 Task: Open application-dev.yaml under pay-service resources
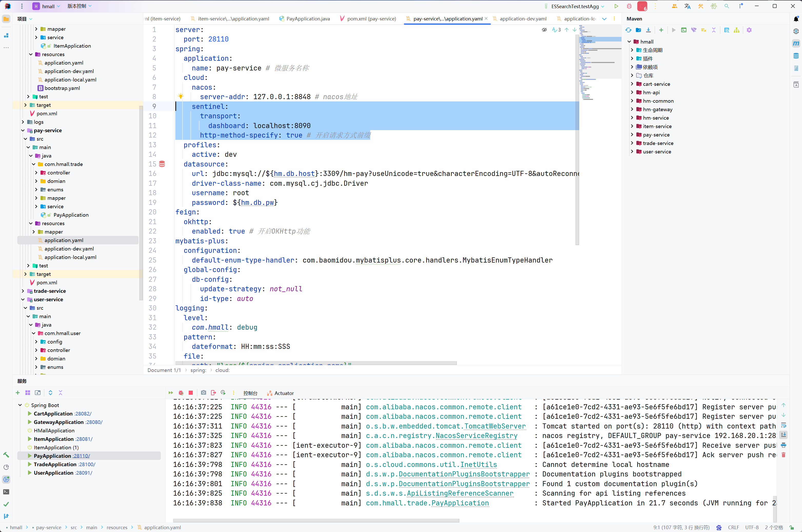69,249
